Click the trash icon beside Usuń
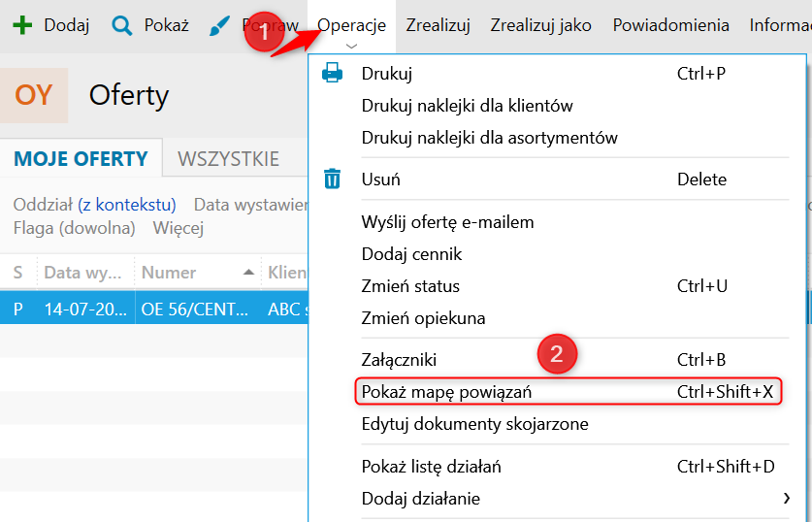This screenshot has height=522, width=812. pos(332,179)
